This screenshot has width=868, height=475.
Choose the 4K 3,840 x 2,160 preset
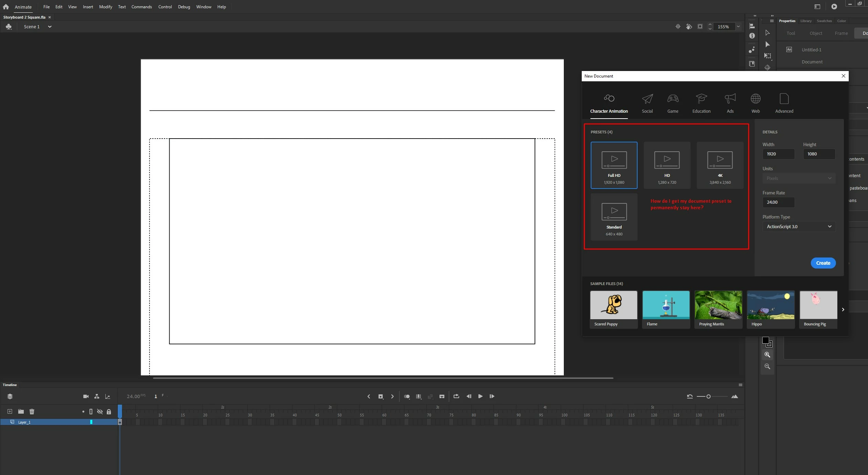point(720,165)
